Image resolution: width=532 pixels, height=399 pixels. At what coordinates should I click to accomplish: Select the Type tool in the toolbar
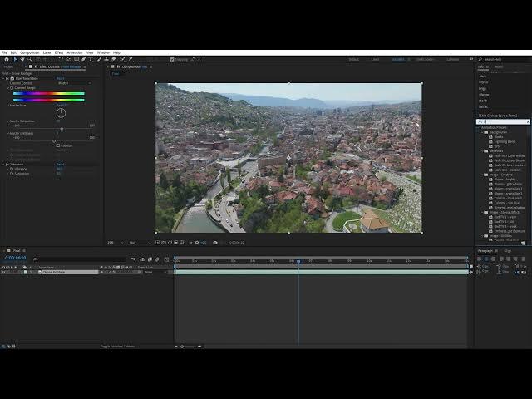[x=91, y=59]
